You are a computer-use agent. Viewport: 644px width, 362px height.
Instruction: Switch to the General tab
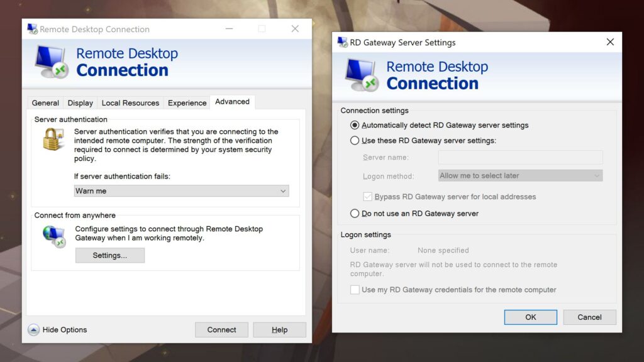(45, 102)
